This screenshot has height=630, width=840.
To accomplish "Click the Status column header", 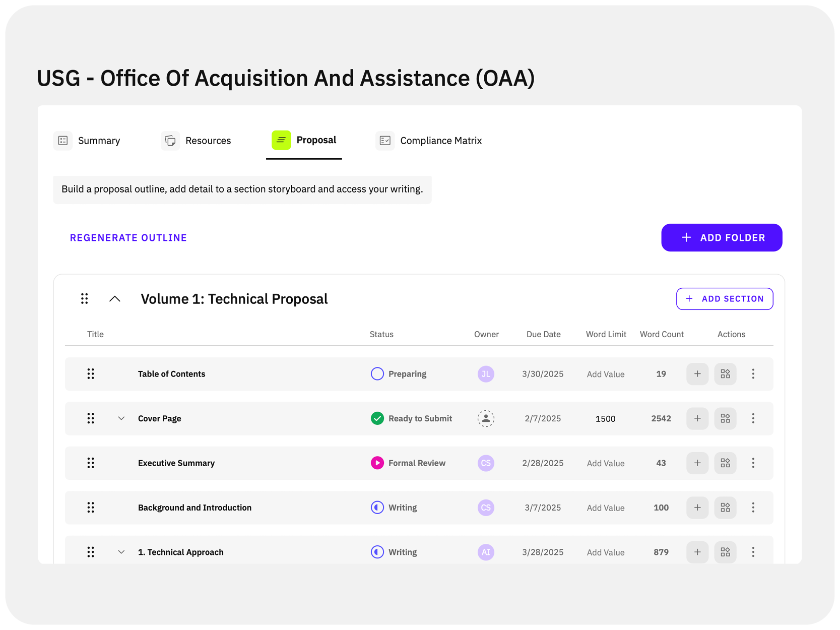I will pos(381,334).
